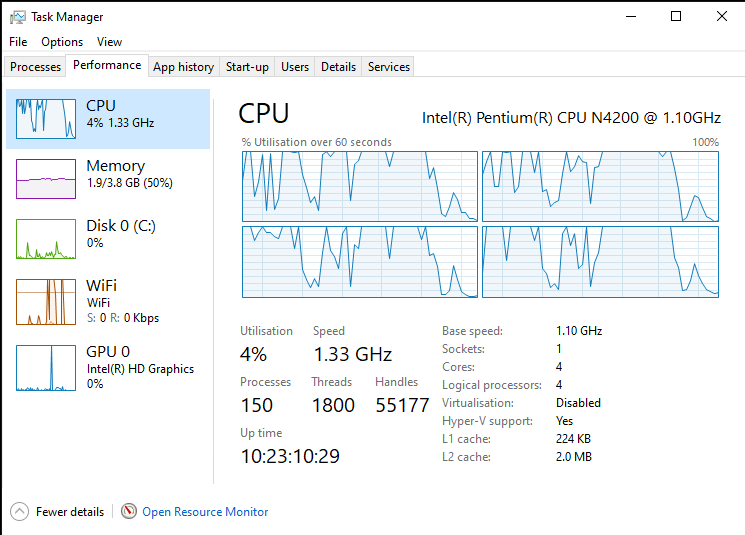
Task: Click the Resource Monitor gauge icon
Action: (x=129, y=511)
